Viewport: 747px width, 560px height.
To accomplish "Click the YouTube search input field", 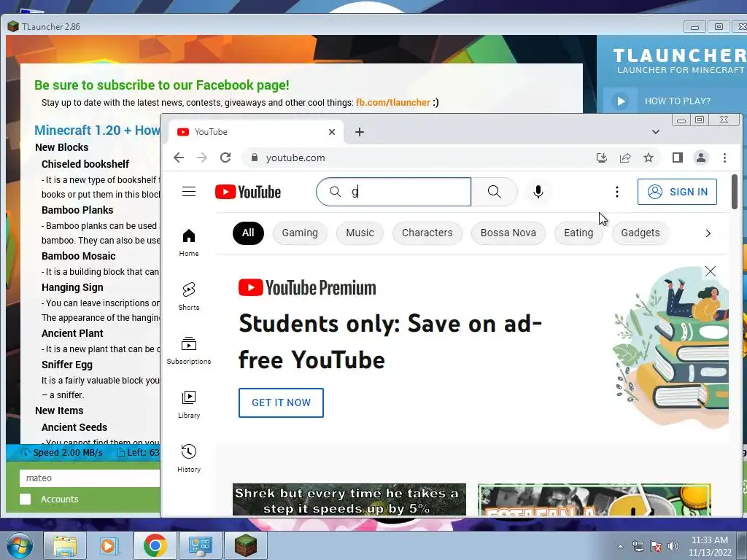I will coord(393,192).
